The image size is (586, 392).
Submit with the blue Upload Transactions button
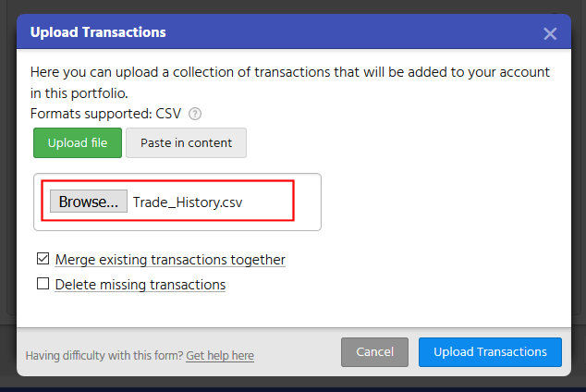(x=490, y=352)
